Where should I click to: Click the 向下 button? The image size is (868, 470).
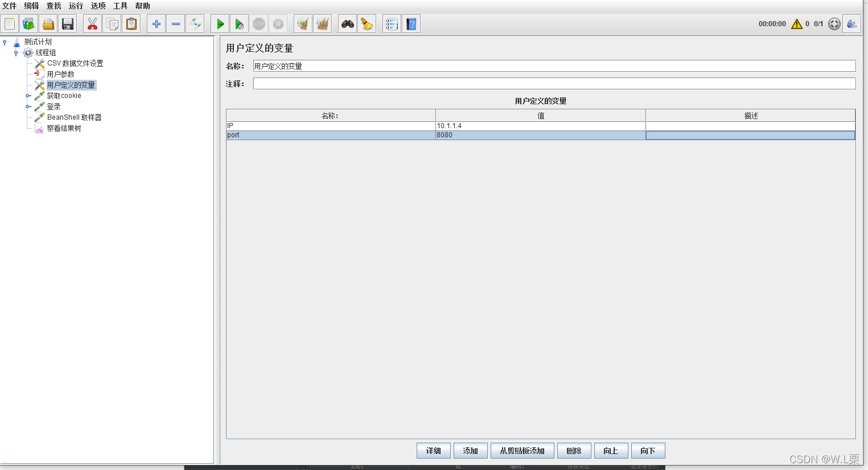pos(648,451)
